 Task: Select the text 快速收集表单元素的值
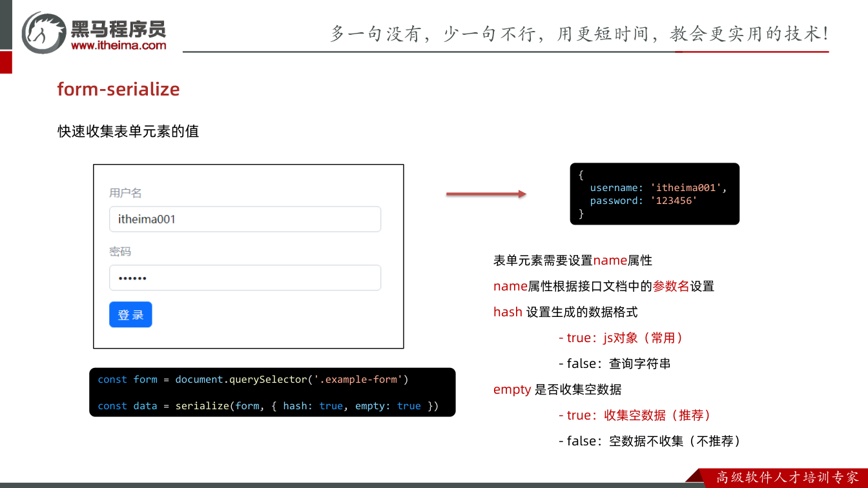tap(128, 131)
